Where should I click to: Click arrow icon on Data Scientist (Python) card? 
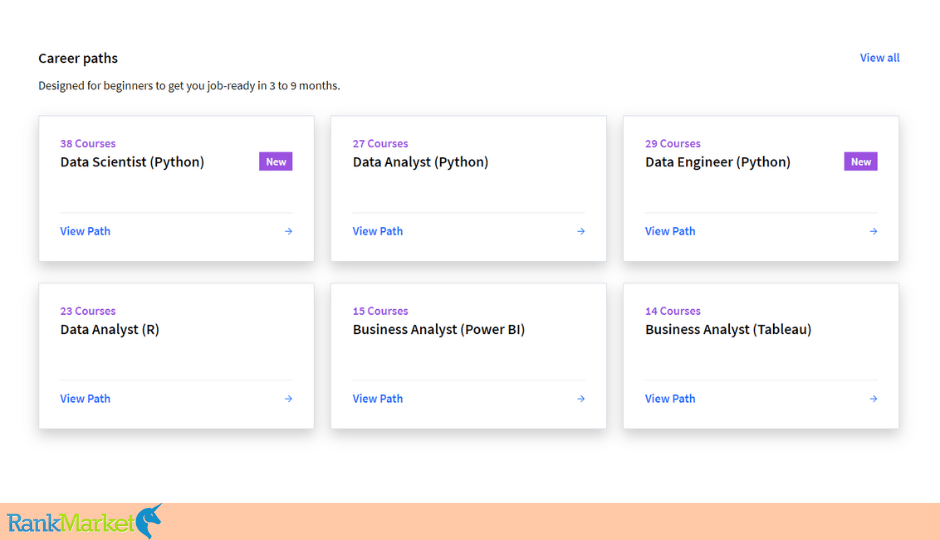[288, 231]
